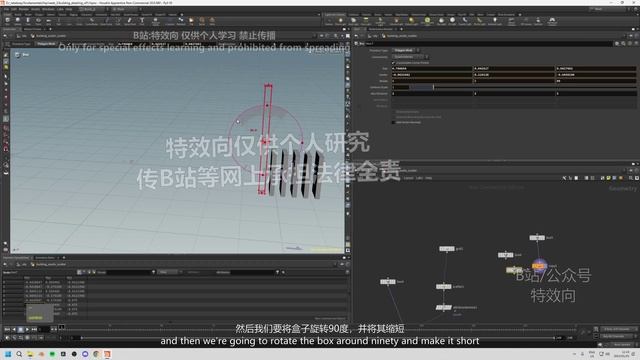Open the Connectivity dropdown in parameters
The width and height of the screenshot is (640, 360).
click(x=411, y=57)
